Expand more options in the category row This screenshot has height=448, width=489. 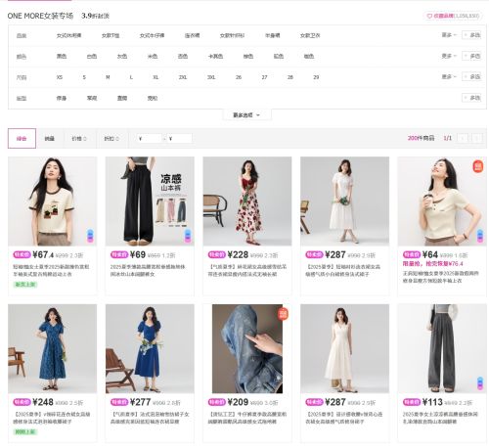pyautogui.click(x=449, y=35)
